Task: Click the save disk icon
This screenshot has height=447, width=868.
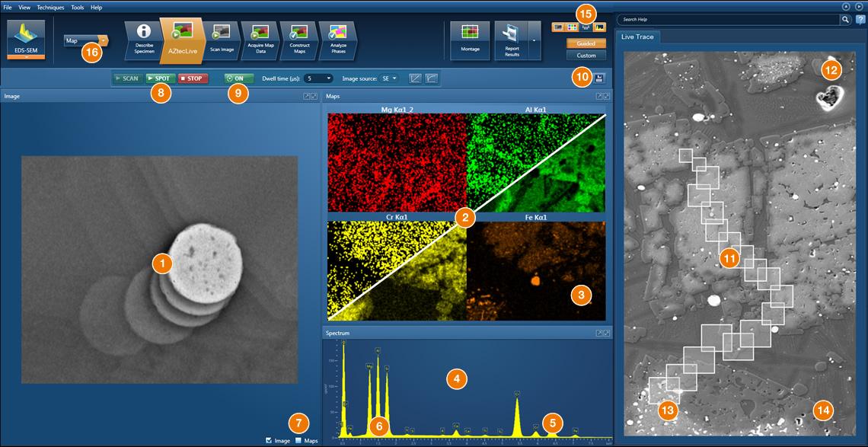Action: pyautogui.click(x=601, y=78)
